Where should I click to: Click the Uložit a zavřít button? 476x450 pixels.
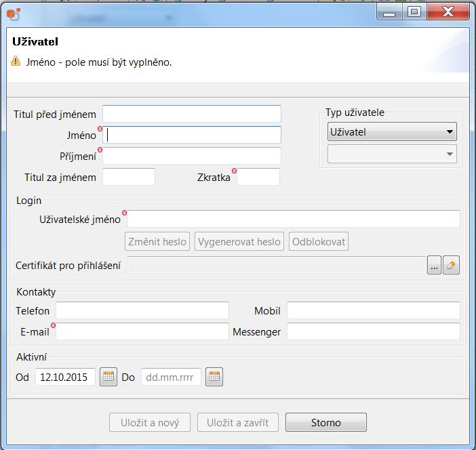point(238,422)
